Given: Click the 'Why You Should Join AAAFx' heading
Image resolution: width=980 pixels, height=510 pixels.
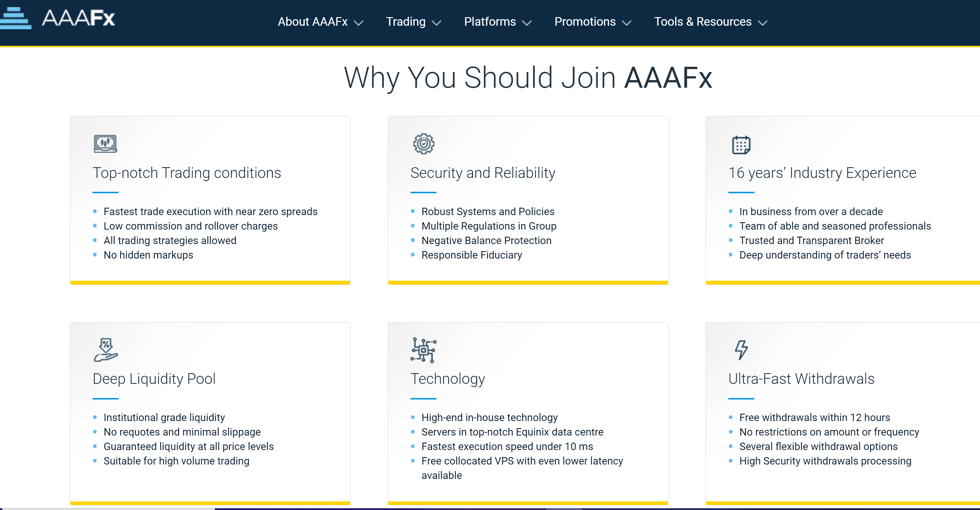Looking at the screenshot, I should (x=528, y=78).
